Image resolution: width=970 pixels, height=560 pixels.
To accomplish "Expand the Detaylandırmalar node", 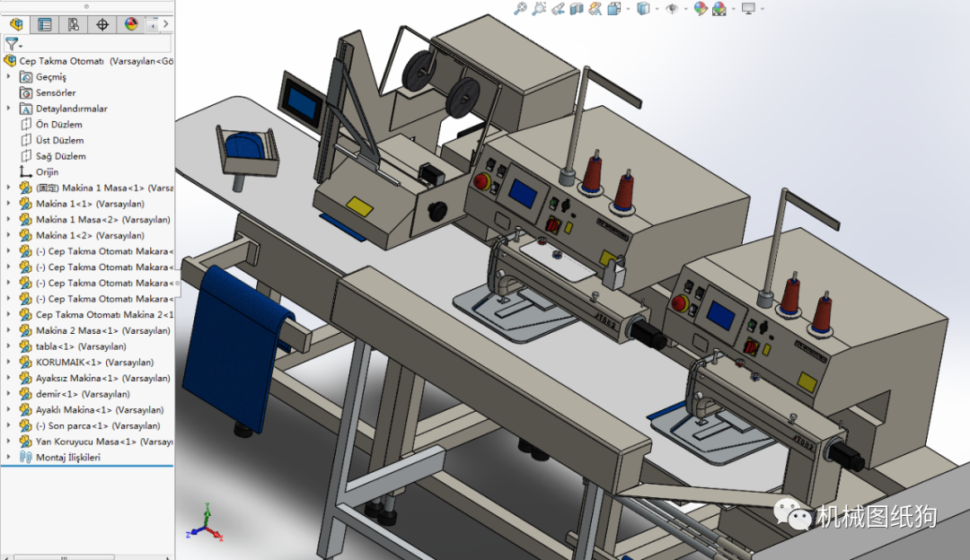I will 8,109.
